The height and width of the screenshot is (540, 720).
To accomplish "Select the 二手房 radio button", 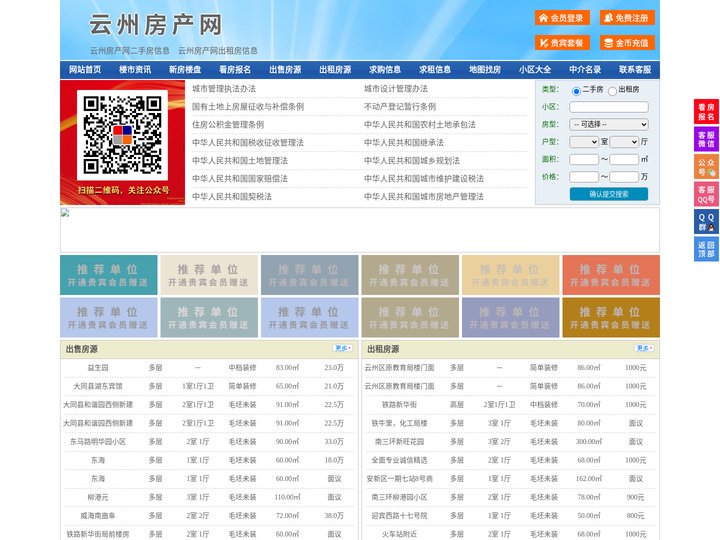I will click(x=576, y=91).
